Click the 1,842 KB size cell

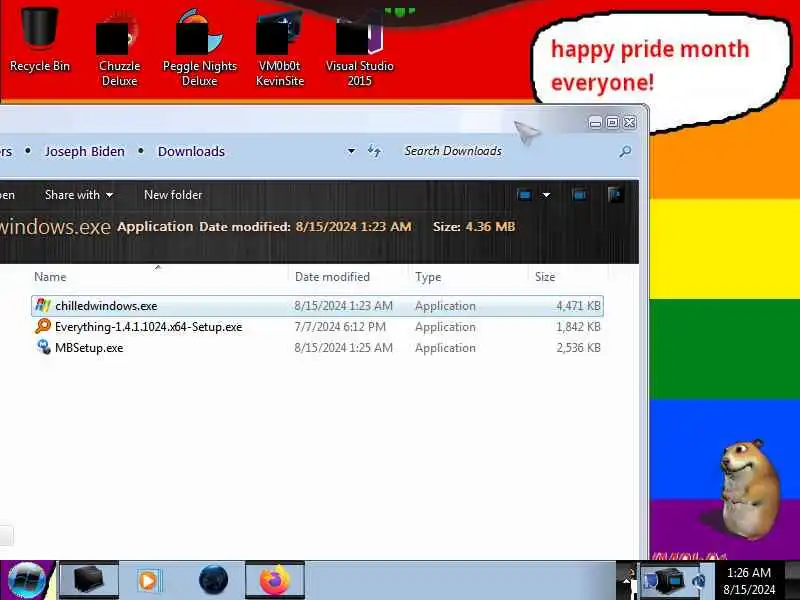(578, 327)
